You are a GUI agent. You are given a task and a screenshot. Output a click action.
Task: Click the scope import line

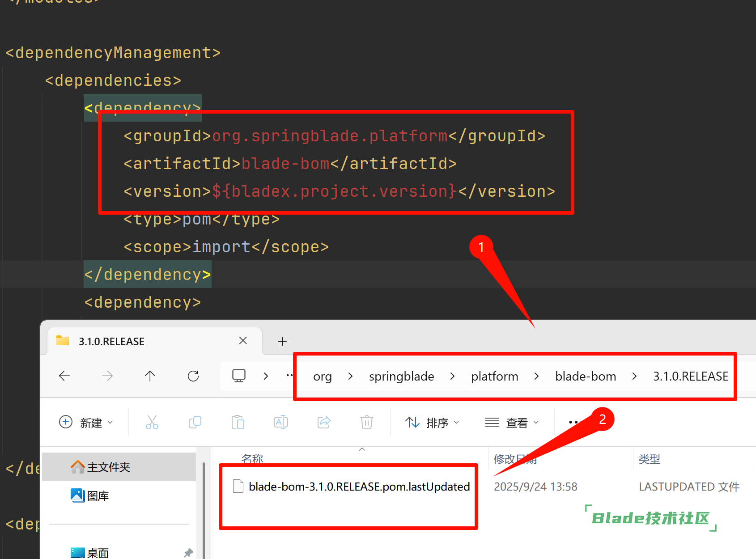226,247
